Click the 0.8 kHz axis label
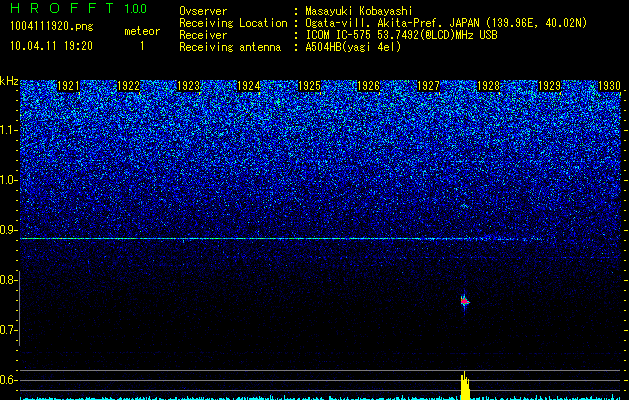The height and width of the screenshot is (400, 629). 9,280
